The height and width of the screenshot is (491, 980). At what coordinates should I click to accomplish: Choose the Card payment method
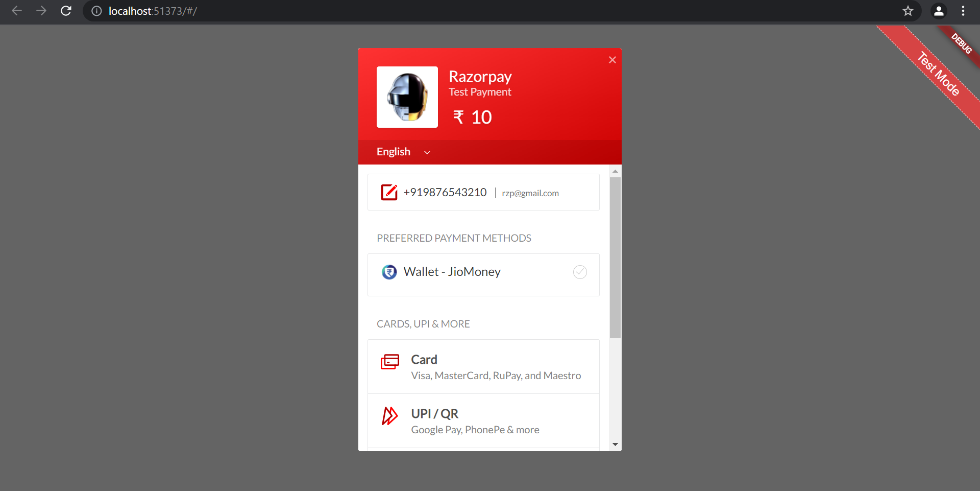[483, 367]
